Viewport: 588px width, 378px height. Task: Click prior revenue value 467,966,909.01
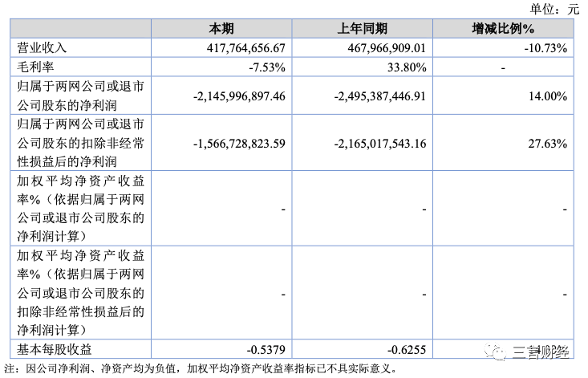387,48
